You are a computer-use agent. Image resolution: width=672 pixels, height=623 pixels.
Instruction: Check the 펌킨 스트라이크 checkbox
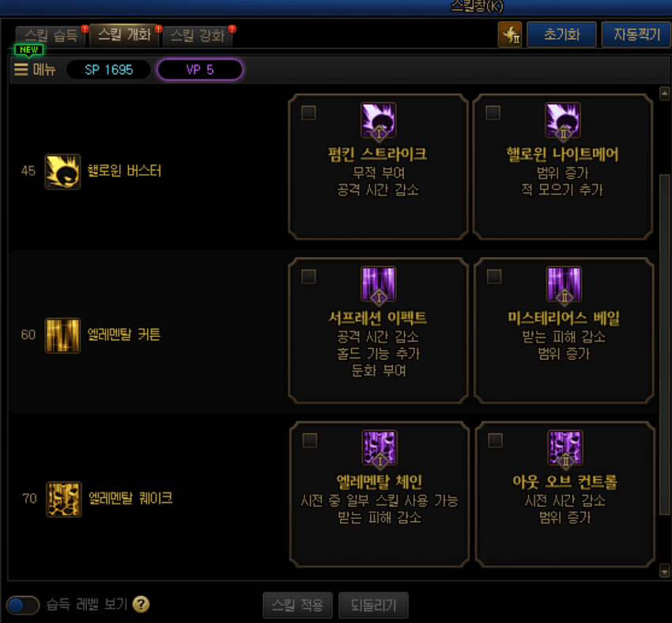(308, 113)
